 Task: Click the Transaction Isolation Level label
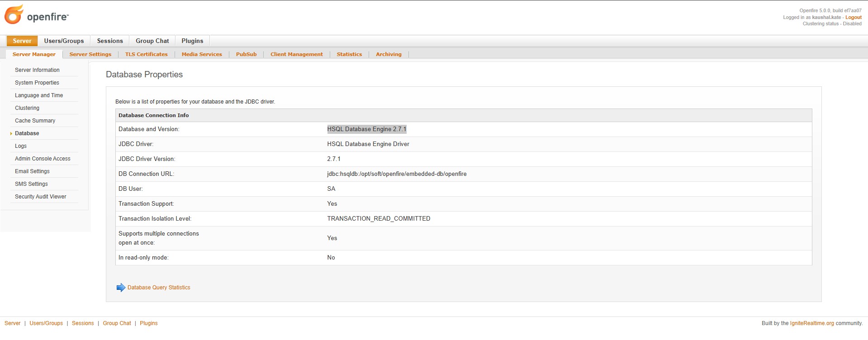point(155,219)
